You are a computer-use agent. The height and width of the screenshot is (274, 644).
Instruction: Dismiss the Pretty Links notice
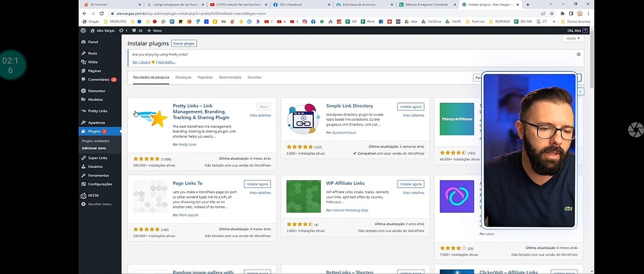579,54
